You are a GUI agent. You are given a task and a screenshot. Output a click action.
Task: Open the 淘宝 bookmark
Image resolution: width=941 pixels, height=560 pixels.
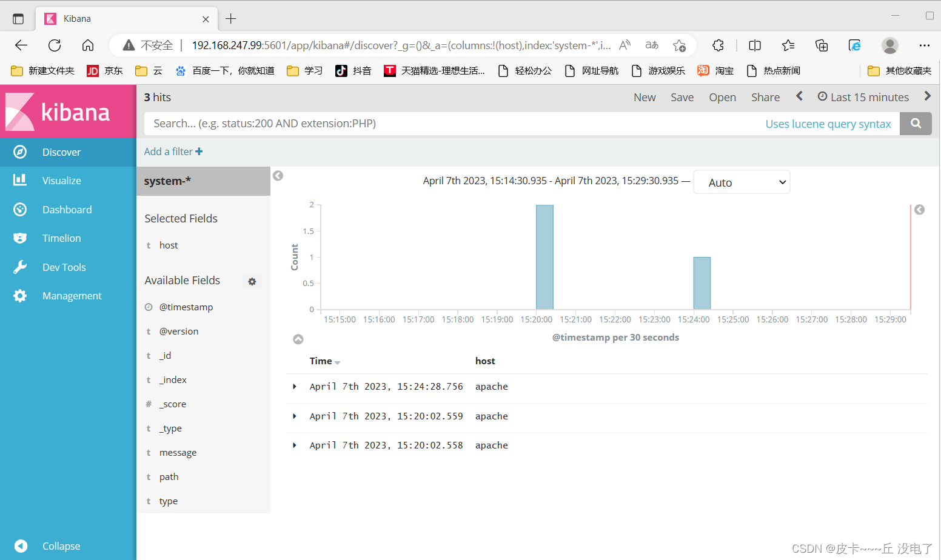(715, 71)
